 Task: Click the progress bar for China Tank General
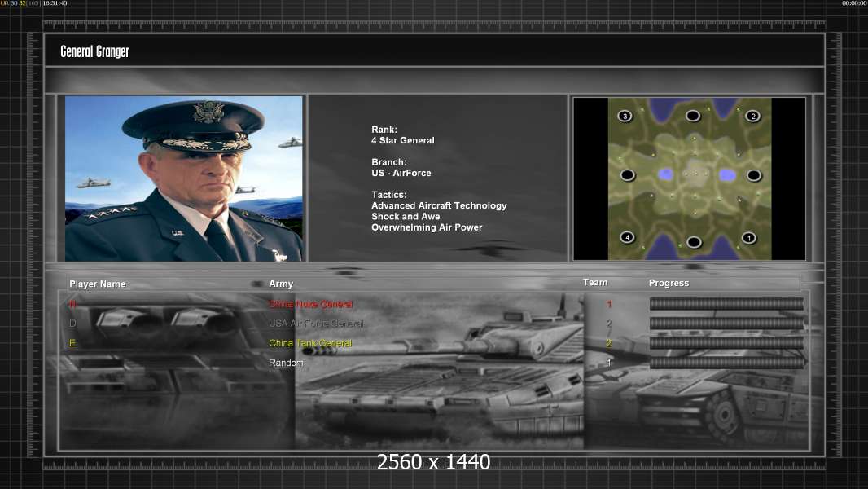[x=726, y=343]
